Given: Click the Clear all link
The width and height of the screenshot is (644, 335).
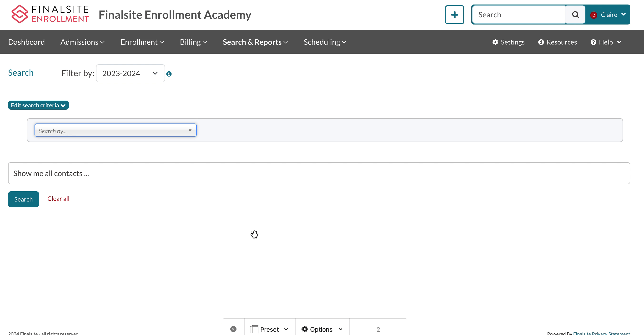Looking at the screenshot, I should (x=58, y=199).
